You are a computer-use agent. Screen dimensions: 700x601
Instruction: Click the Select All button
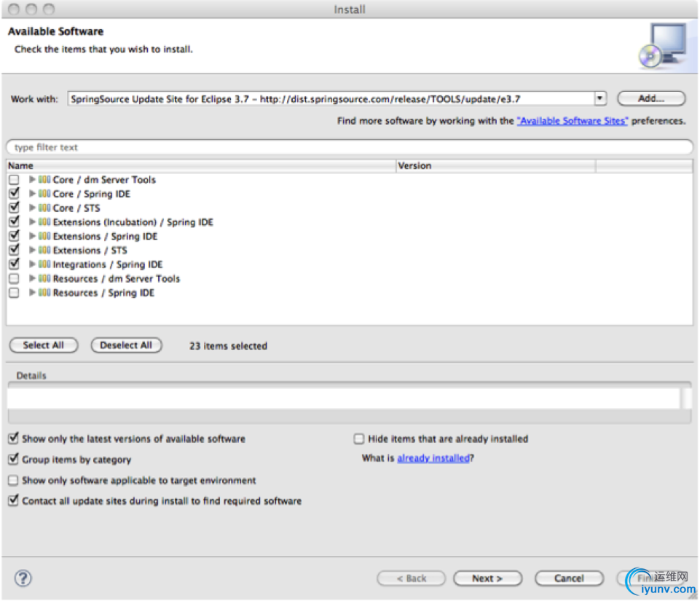(44, 345)
